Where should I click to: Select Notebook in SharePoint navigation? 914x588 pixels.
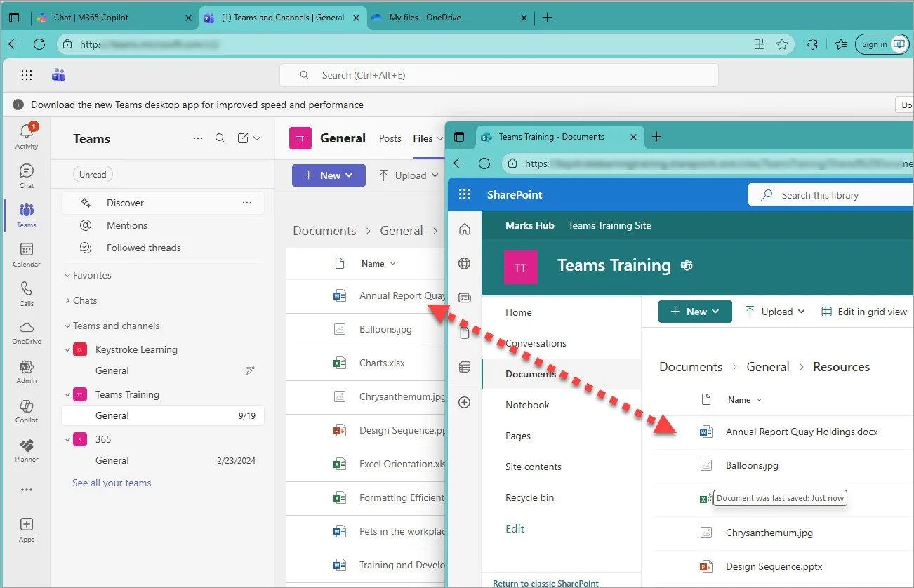527,405
